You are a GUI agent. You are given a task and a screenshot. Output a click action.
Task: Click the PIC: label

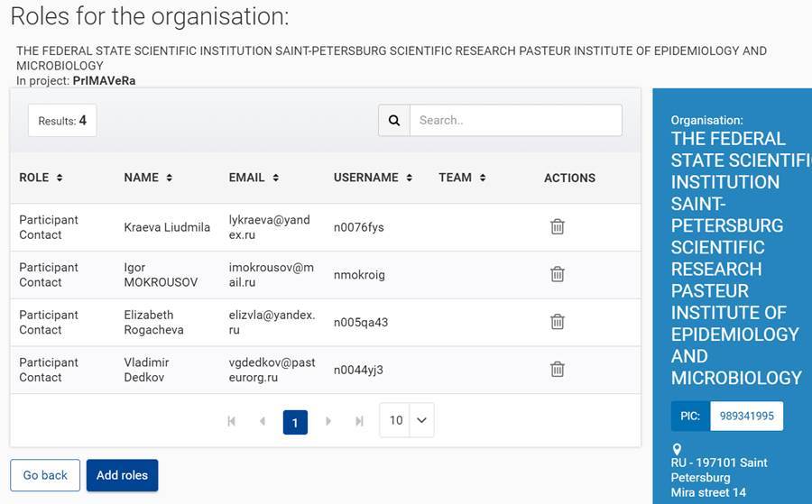pos(690,416)
